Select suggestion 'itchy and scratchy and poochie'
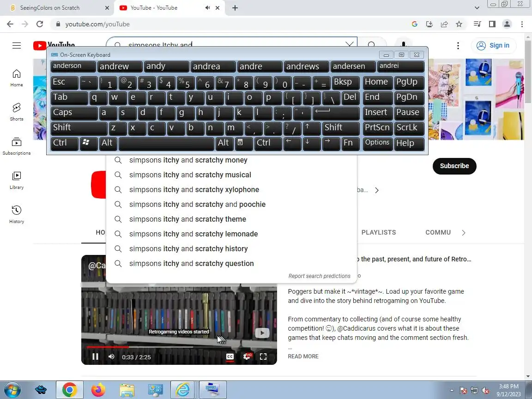Screen dimensions: 532x399 click(x=231, y=205)
